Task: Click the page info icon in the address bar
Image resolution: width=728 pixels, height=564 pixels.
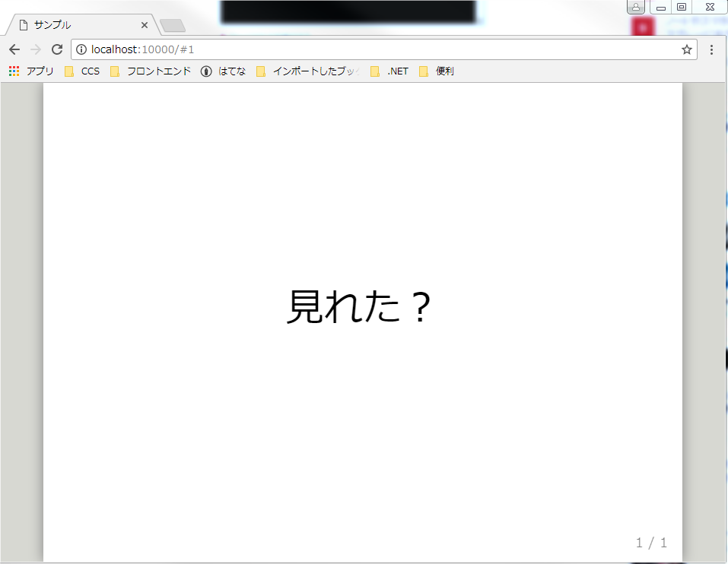Action: (x=81, y=49)
